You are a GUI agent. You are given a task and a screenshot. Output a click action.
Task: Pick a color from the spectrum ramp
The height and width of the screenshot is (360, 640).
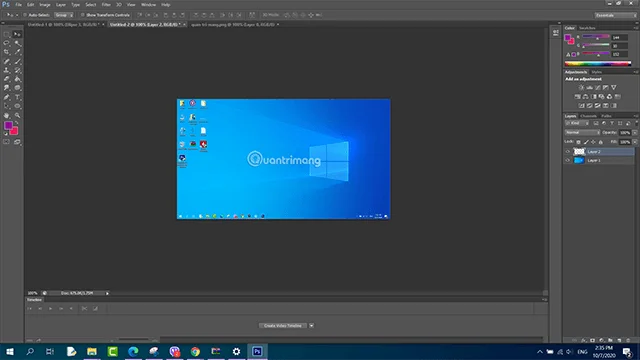coord(598,64)
